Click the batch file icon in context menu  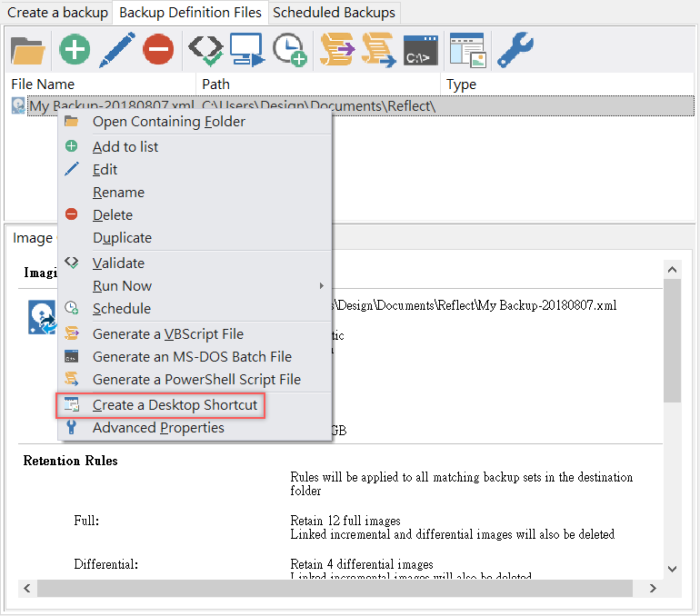point(72,356)
